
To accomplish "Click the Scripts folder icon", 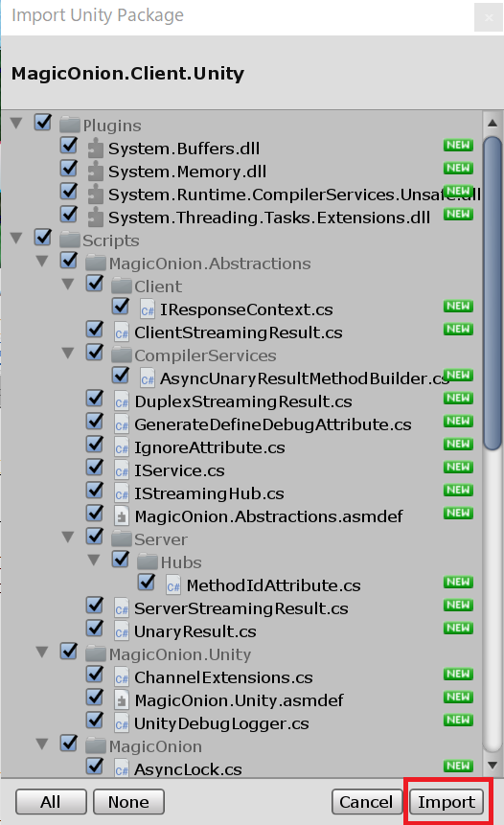I will coord(69,241).
